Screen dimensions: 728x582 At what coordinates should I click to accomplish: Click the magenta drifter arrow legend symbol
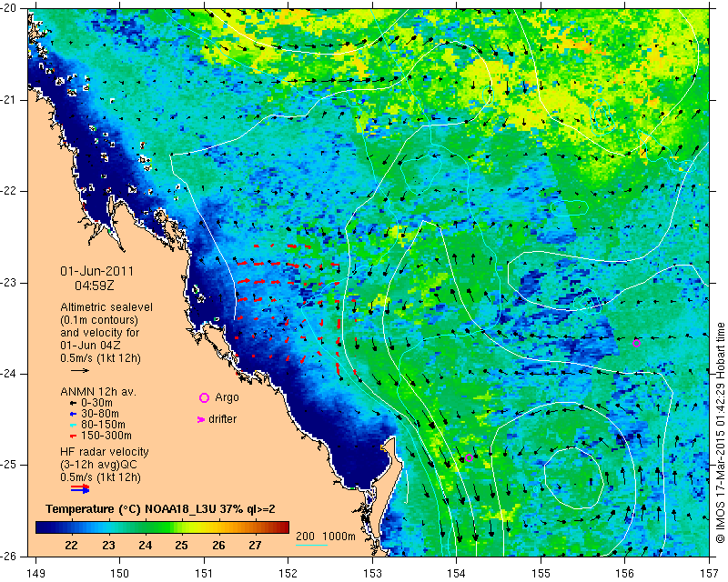click(201, 419)
